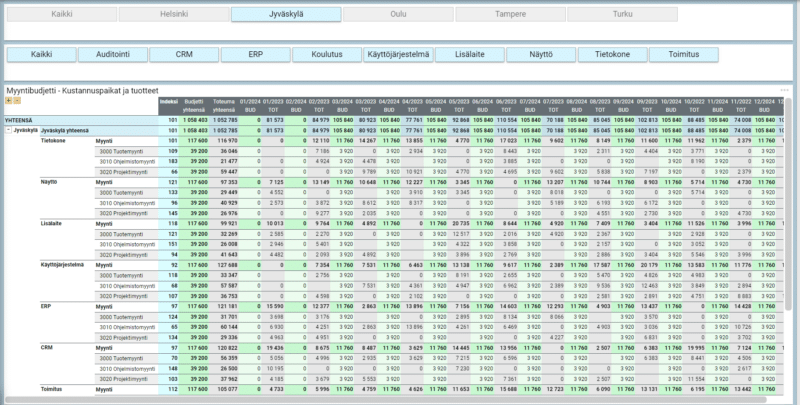The image size is (800, 405).
Task: Select Kaikki in the city filter row
Action: click(x=60, y=15)
